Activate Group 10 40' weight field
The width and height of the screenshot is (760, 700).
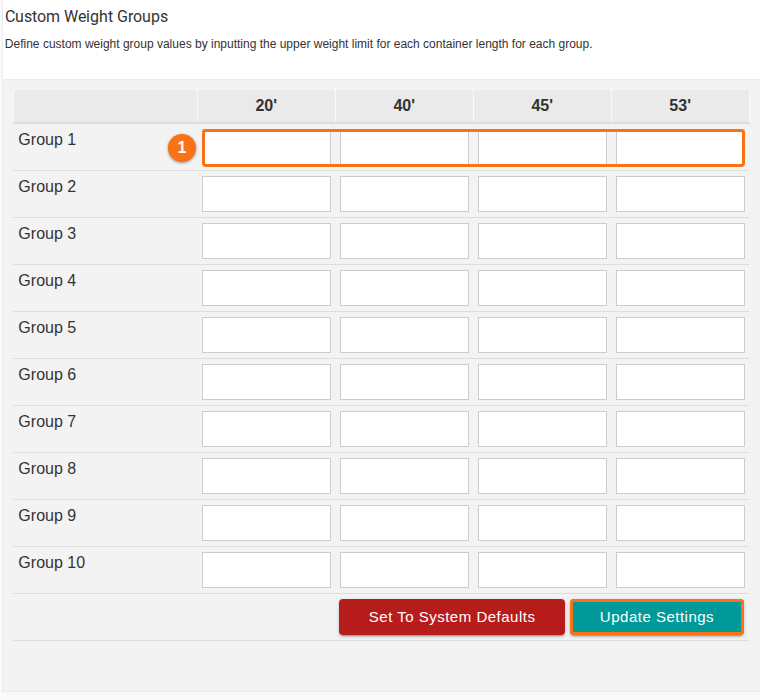click(404, 570)
